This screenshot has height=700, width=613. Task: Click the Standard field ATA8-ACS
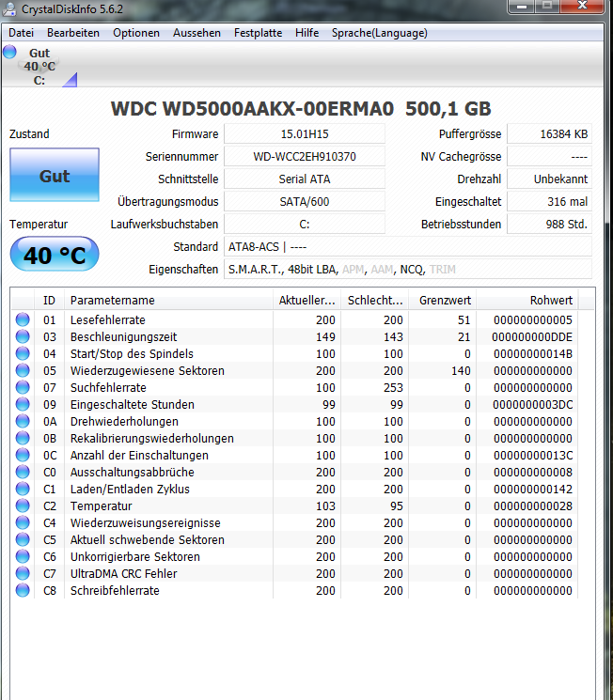(408, 247)
